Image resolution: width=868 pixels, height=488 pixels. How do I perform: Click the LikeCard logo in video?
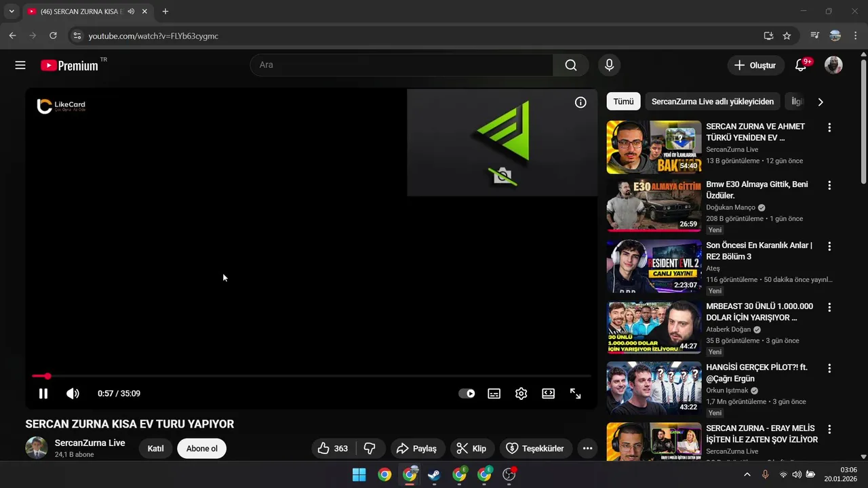pyautogui.click(x=61, y=106)
